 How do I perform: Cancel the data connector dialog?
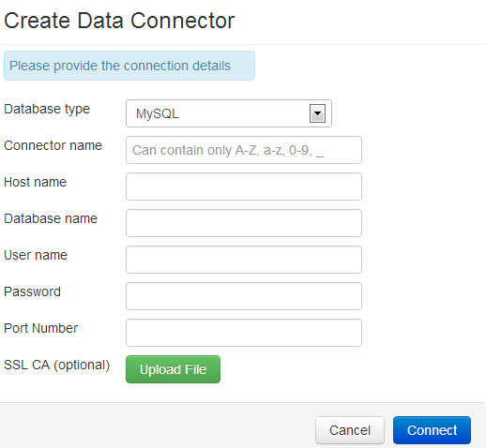pos(350,430)
